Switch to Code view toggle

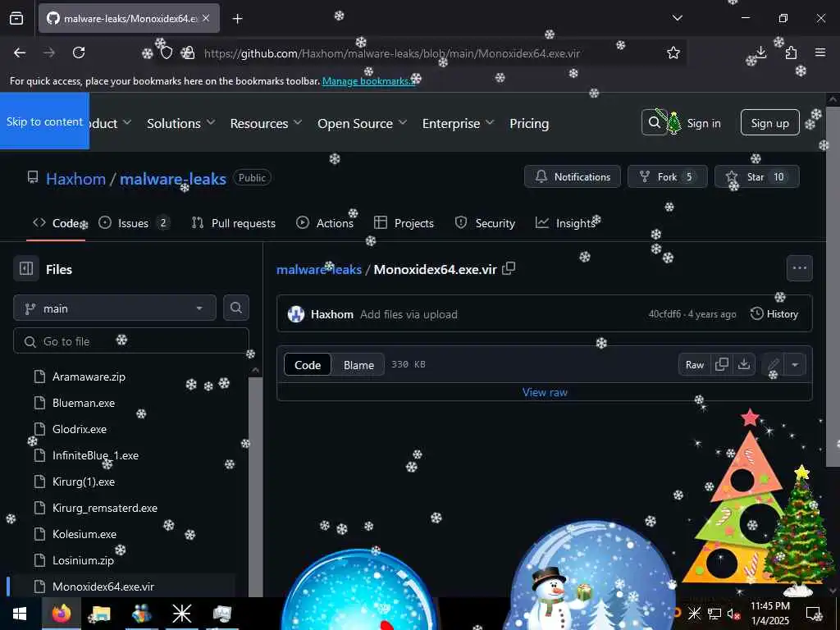click(308, 365)
